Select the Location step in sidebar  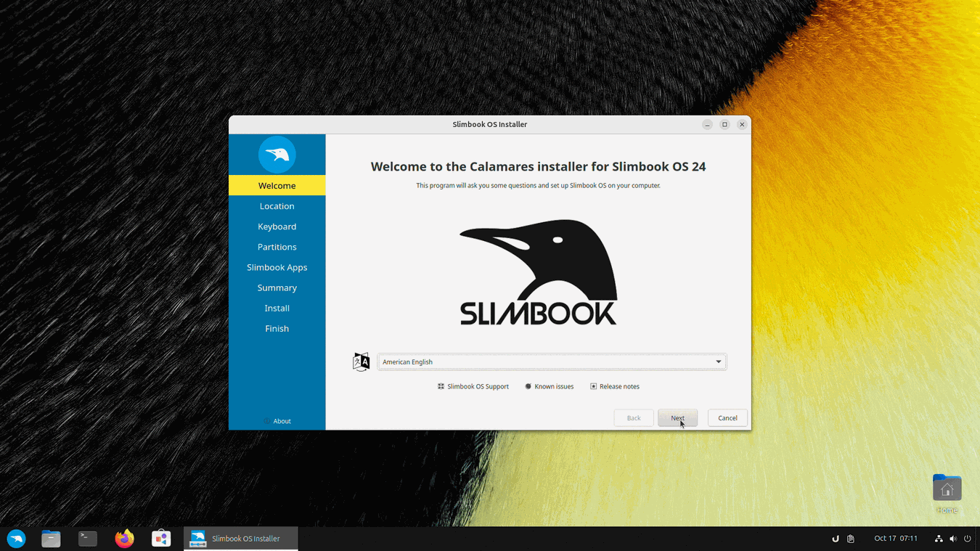277,206
